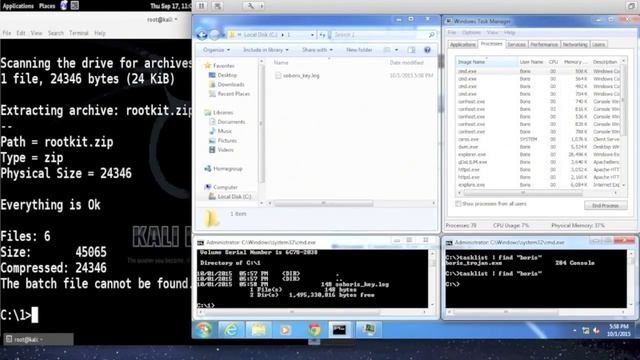Click the horizontal scrollbar in Explorer file list

323,203
